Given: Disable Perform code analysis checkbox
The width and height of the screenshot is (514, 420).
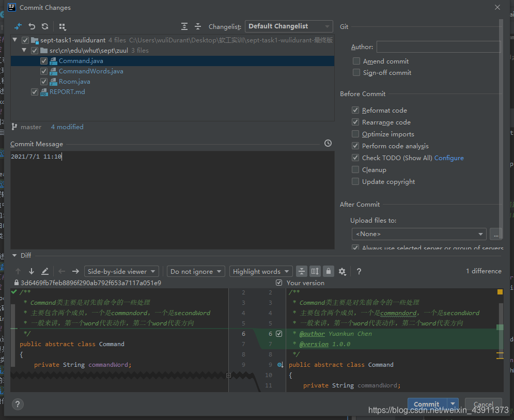Looking at the screenshot, I should click(355, 146).
